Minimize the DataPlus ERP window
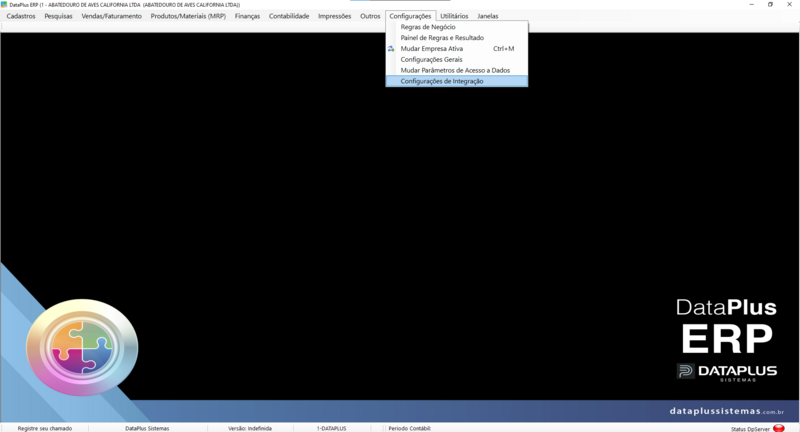This screenshot has width=800, height=432. click(752, 5)
